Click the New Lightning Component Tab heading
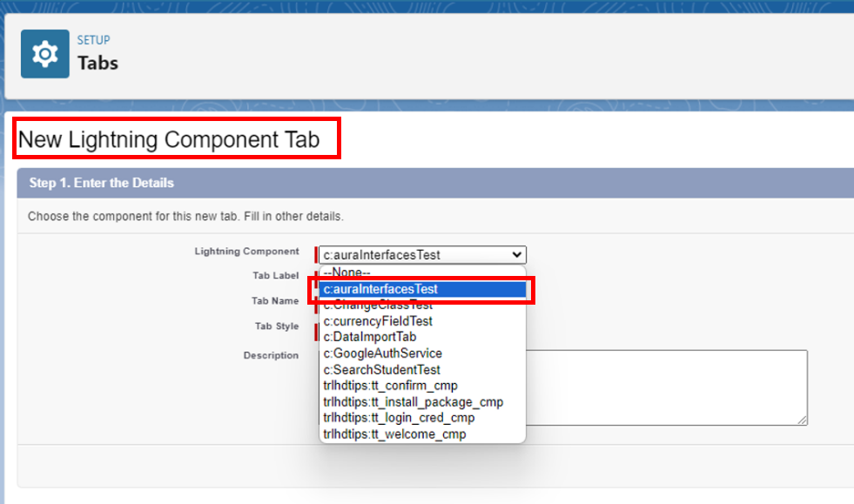The image size is (854, 504). pyautogui.click(x=168, y=139)
